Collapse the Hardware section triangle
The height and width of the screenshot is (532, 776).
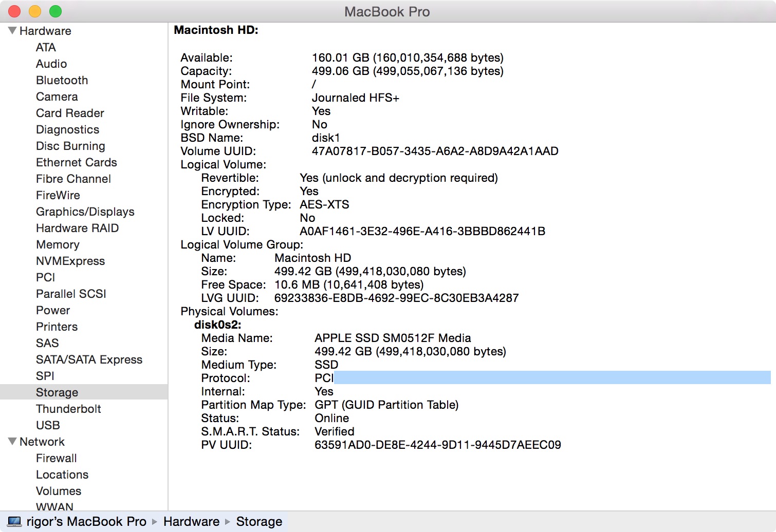click(x=12, y=31)
